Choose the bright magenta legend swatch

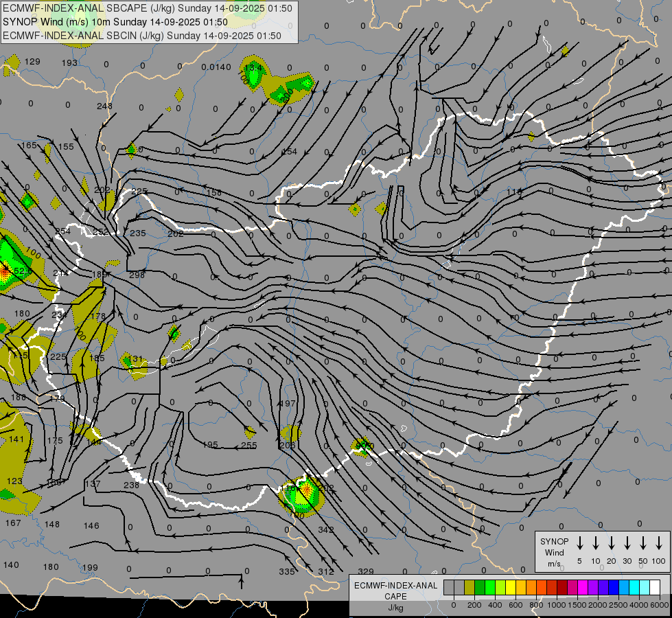tap(583, 587)
